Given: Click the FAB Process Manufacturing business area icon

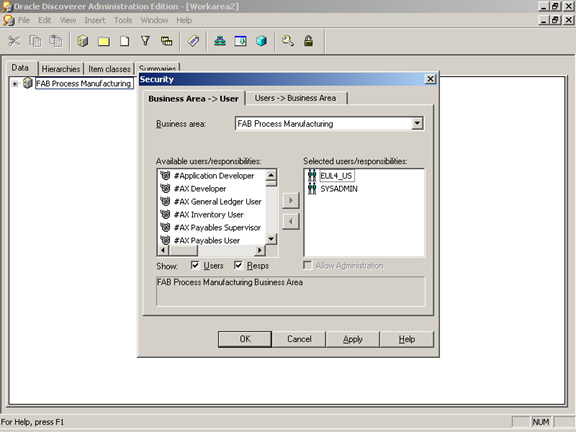Looking at the screenshot, I should (28, 83).
